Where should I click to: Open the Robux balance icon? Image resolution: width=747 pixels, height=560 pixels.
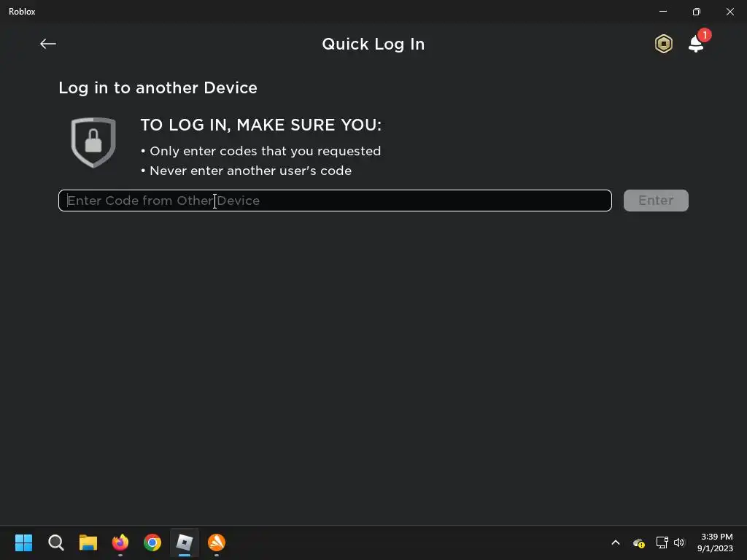pyautogui.click(x=664, y=44)
